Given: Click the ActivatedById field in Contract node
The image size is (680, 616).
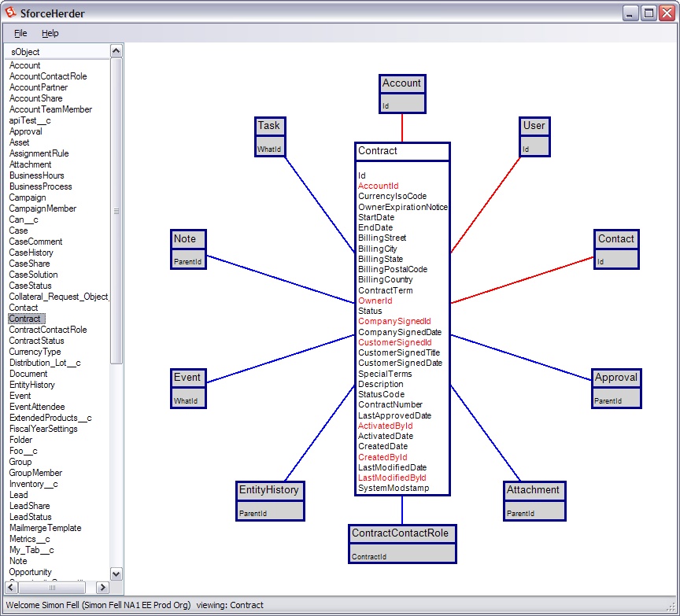Looking at the screenshot, I should point(386,426).
